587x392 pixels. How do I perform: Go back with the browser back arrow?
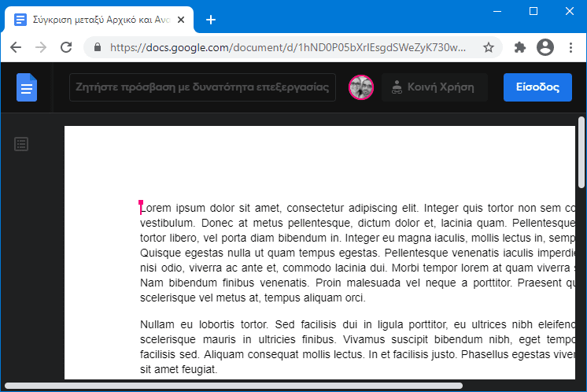16,47
